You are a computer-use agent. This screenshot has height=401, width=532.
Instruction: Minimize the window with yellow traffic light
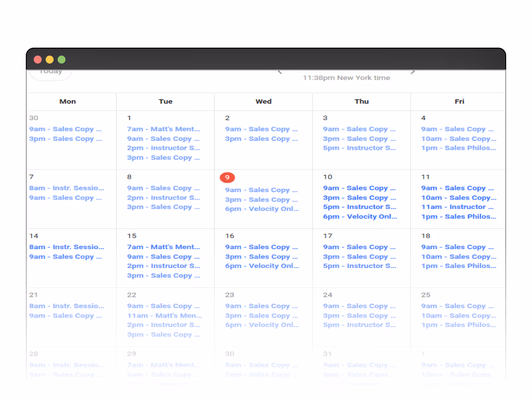(50, 59)
